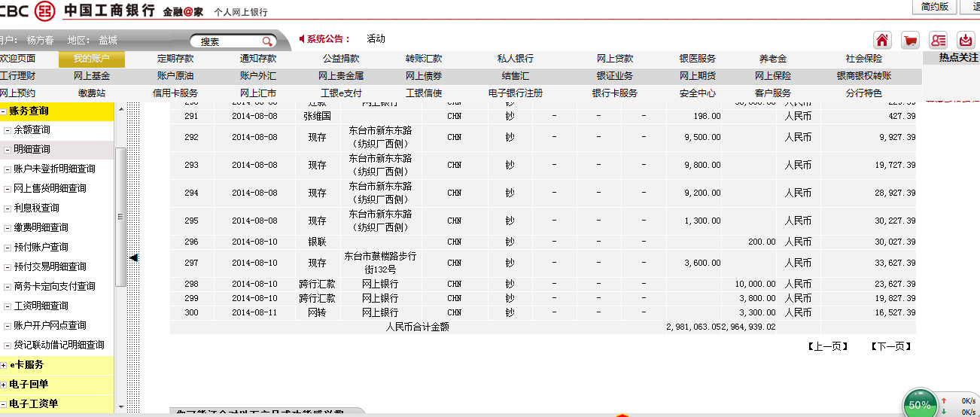
Task: Open the 网上期货 menu
Action: pyautogui.click(x=698, y=76)
